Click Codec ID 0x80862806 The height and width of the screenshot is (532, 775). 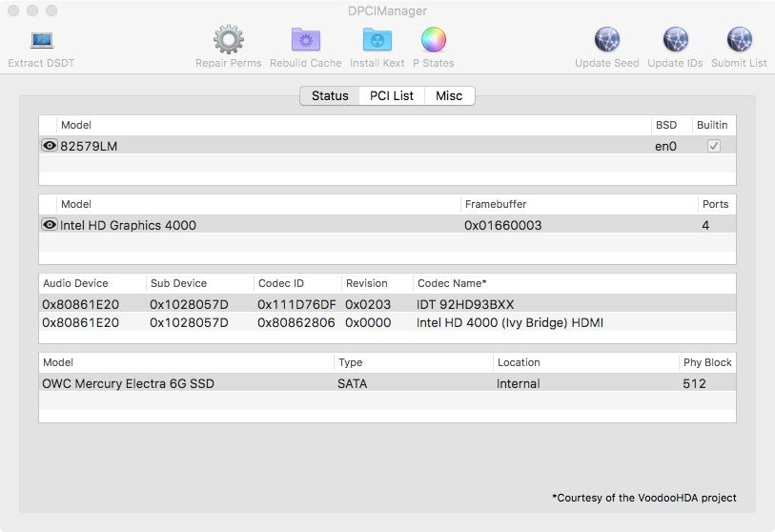296,323
